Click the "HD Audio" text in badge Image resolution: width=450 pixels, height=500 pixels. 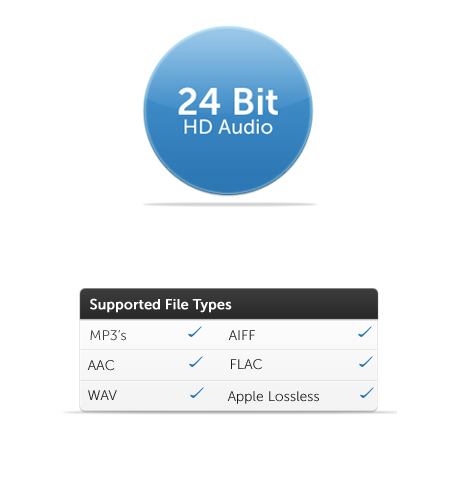click(228, 127)
